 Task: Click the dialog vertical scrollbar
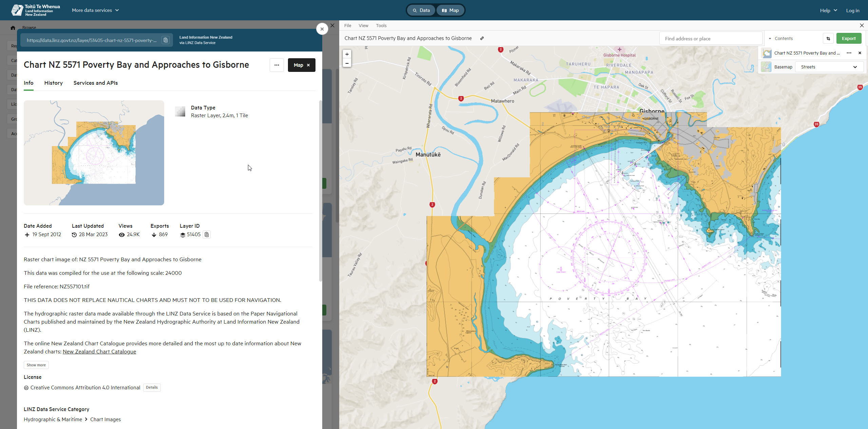click(320, 191)
